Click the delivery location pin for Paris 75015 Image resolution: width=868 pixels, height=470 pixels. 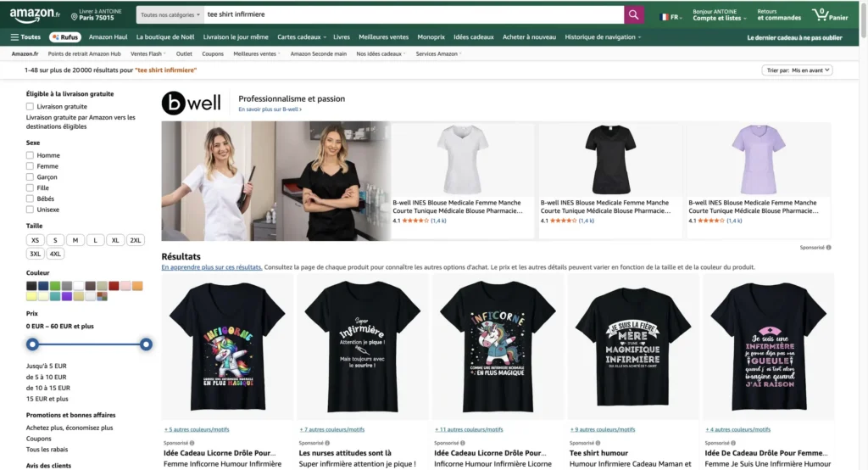click(73, 14)
